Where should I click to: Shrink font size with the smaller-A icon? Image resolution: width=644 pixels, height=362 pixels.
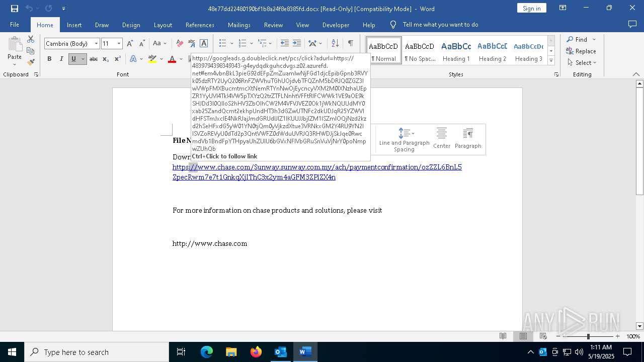click(142, 44)
